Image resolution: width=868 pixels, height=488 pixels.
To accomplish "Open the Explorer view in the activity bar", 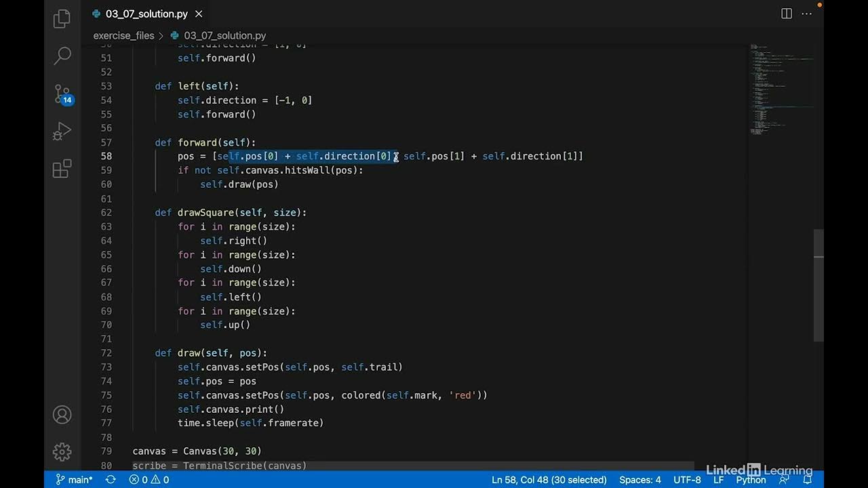I will click(x=62, y=18).
